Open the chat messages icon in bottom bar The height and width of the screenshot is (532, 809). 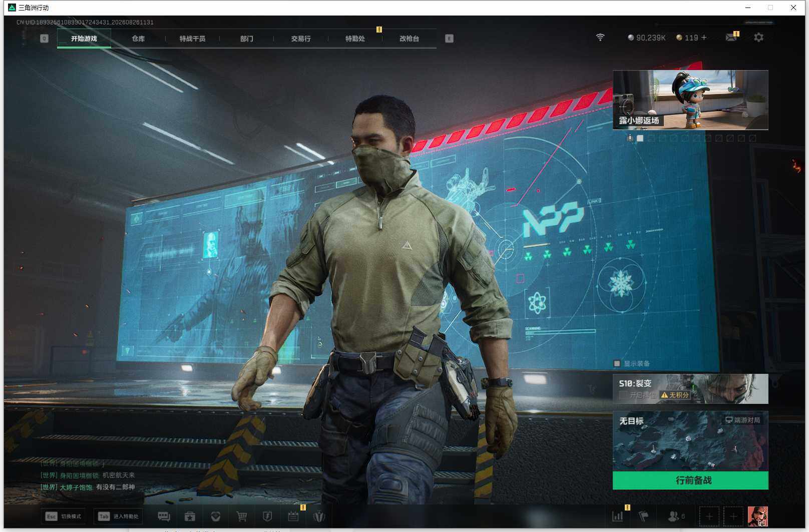(x=164, y=516)
